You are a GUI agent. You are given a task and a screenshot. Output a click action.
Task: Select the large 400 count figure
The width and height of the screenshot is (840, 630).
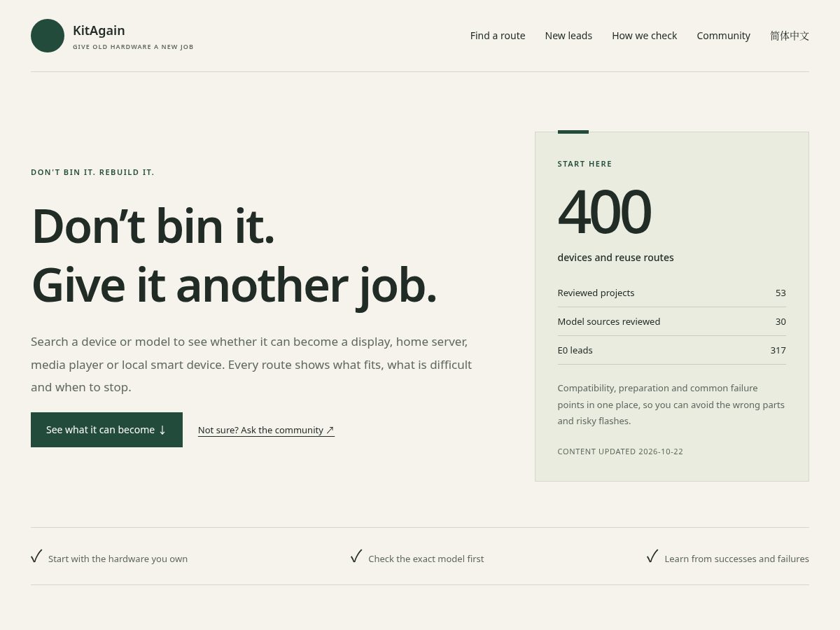604,211
